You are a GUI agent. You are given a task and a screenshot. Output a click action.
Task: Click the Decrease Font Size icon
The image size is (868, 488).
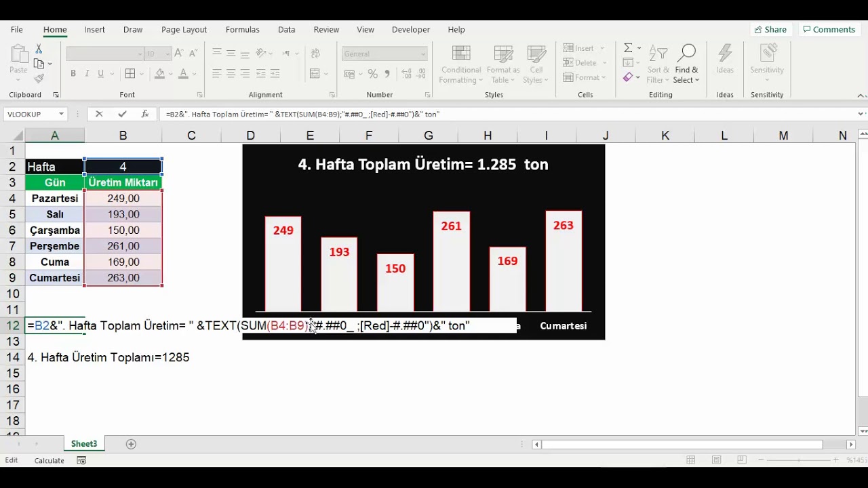pyautogui.click(x=192, y=54)
